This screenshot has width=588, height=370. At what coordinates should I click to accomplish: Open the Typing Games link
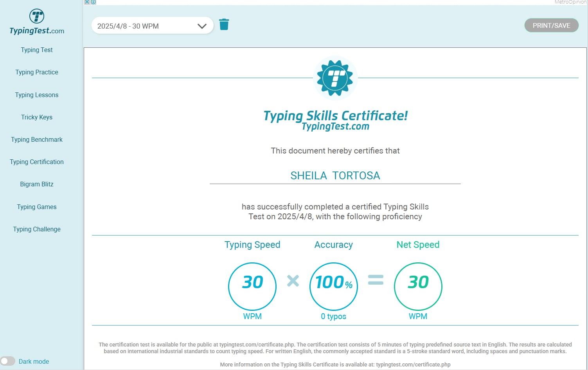pos(37,207)
